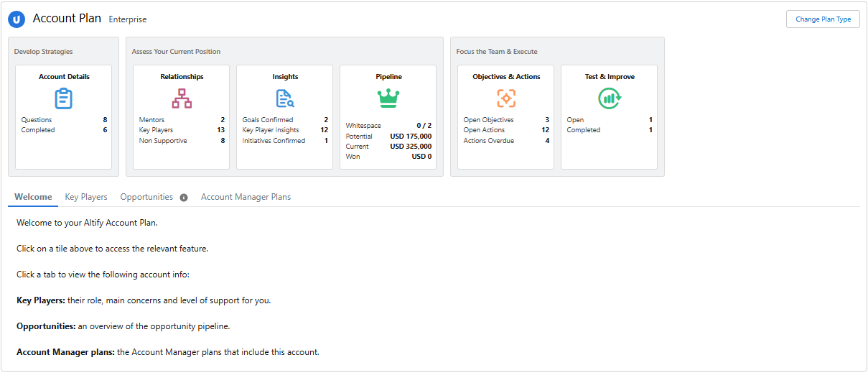Screen dimensions: 868x378
Task: Click the Non Supportive count row
Action: click(182, 141)
